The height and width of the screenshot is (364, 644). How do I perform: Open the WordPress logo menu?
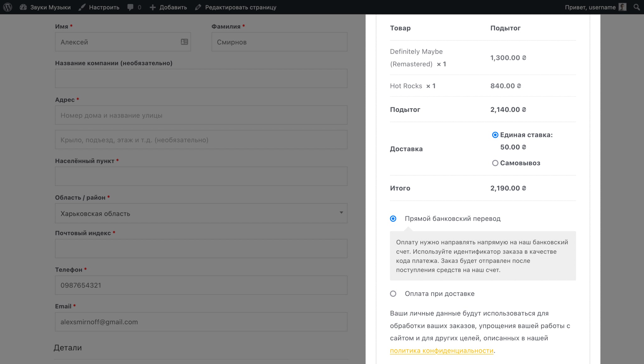pos(8,7)
